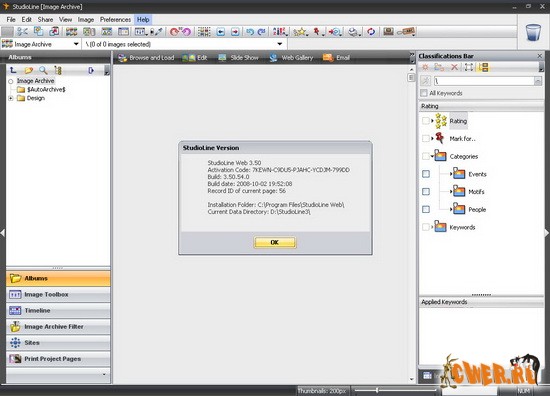Click the Email button
550x396 pixels.
click(x=336, y=58)
